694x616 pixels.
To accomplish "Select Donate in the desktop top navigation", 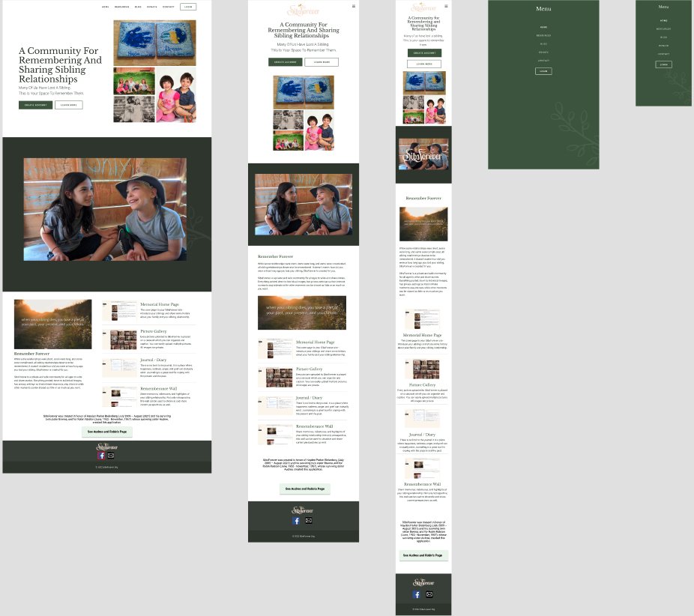I will pos(152,7).
